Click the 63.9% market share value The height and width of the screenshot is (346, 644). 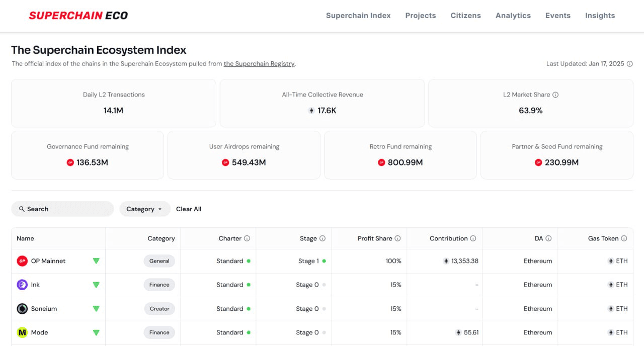pos(531,111)
